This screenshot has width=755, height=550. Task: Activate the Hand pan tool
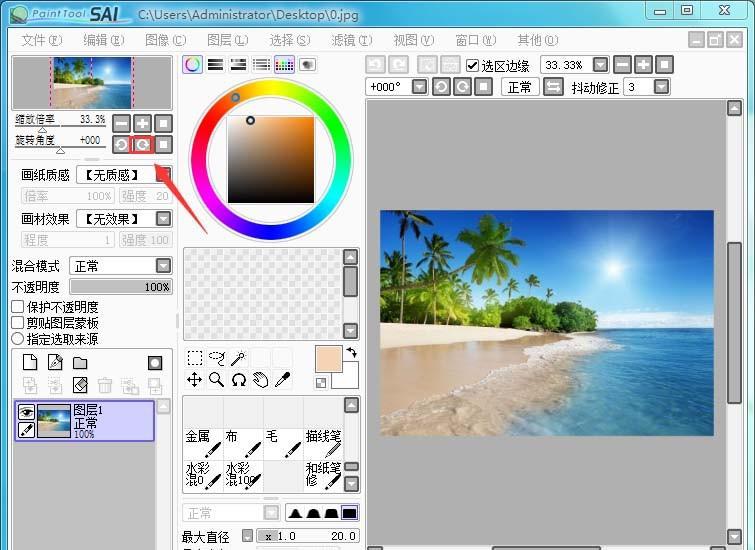(260, 380)
